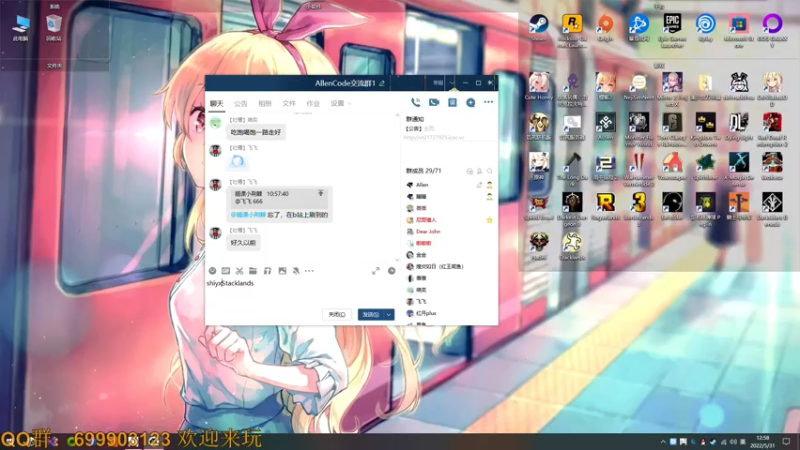Start a voice call in the group chat
Viewport: 800px width, 450px height.
pyautogui.click(x=416, y=103)
